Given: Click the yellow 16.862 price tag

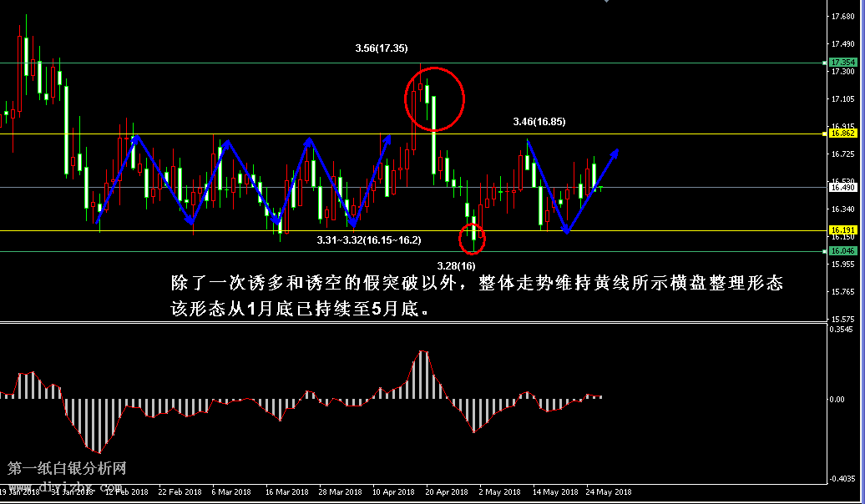Looking at the screenshot, I should (842, 134).
